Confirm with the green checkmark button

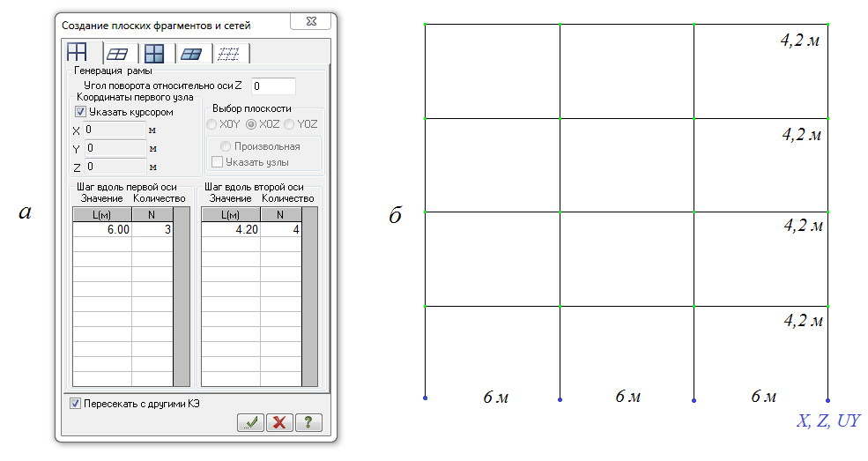(251, 423)
